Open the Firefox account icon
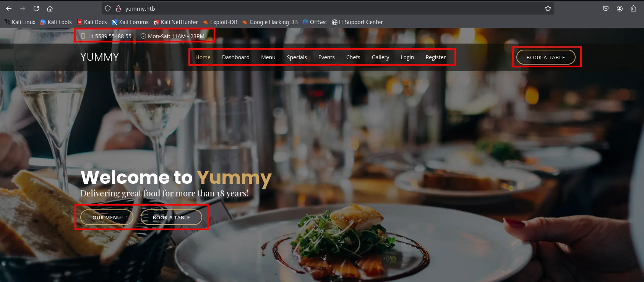 (620, 8)
